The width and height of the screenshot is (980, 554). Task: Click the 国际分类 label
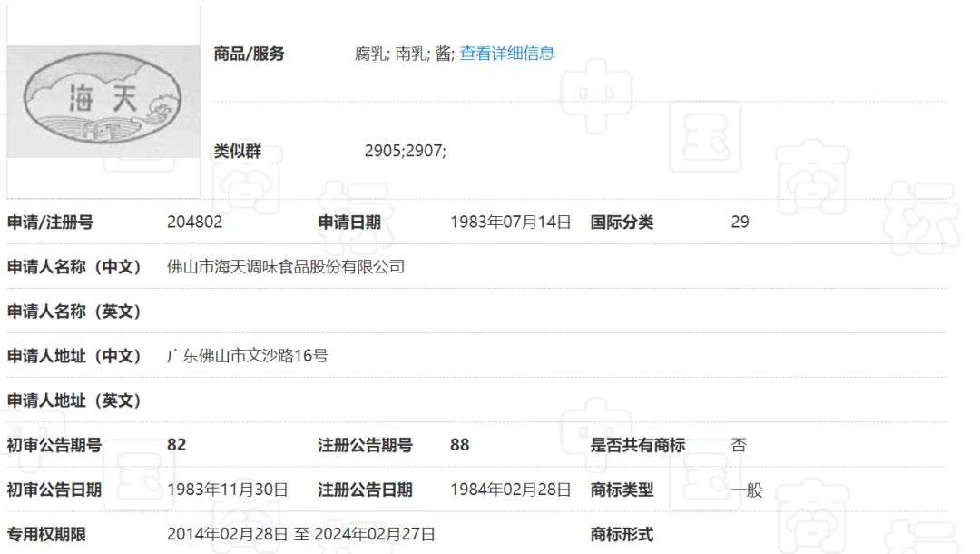click(x=622, y=222)
